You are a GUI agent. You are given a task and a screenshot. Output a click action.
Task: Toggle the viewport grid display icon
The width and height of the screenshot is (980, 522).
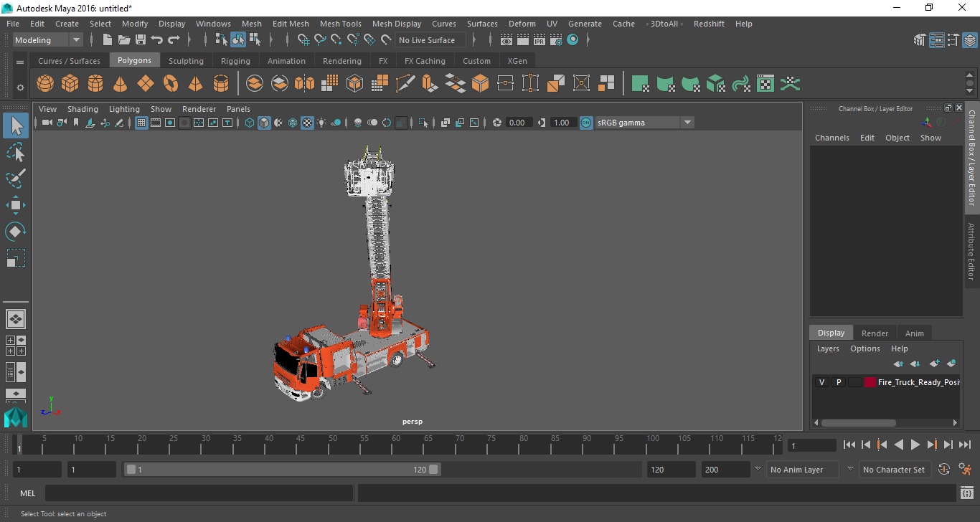click(x=141, y=123)
